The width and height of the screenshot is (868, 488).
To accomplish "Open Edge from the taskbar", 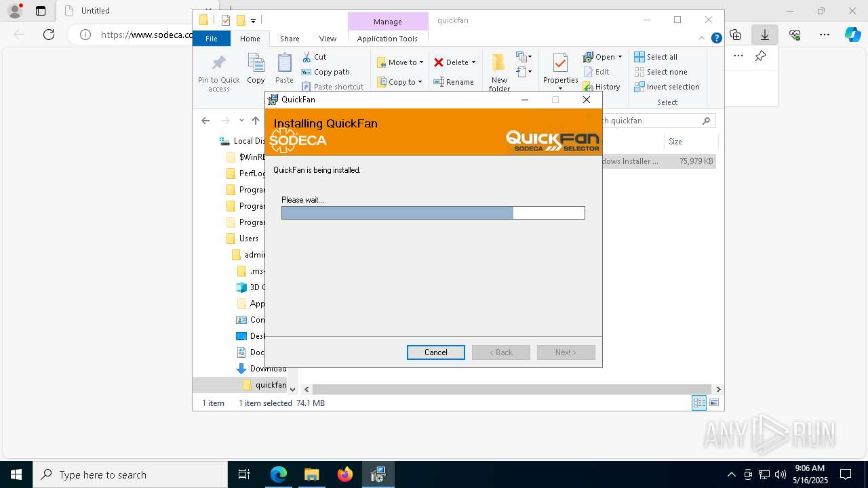I will (279, 474).
